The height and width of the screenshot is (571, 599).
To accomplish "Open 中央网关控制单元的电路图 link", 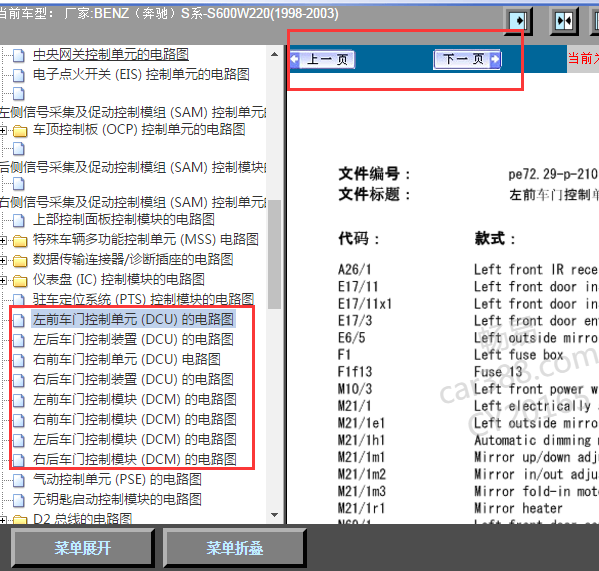I will [111, 55].
